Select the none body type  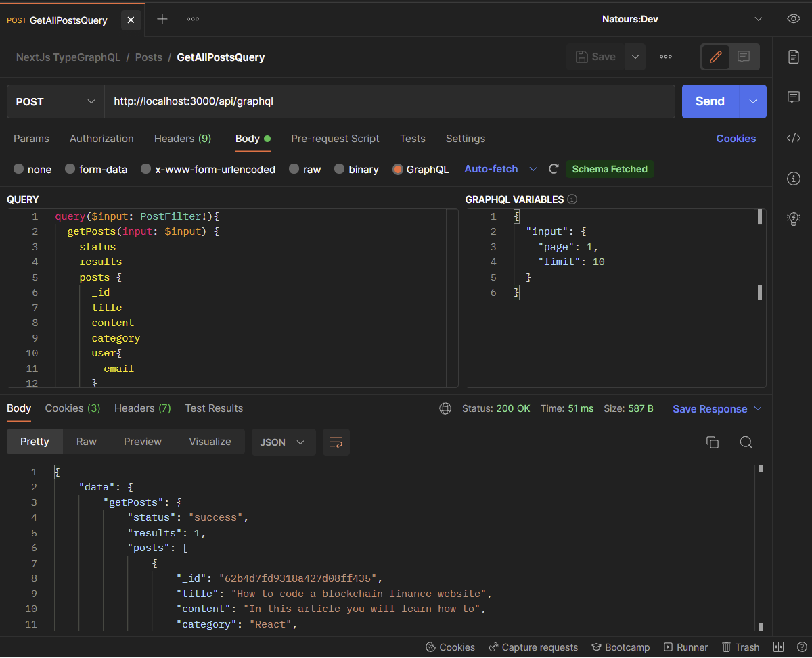32,169
